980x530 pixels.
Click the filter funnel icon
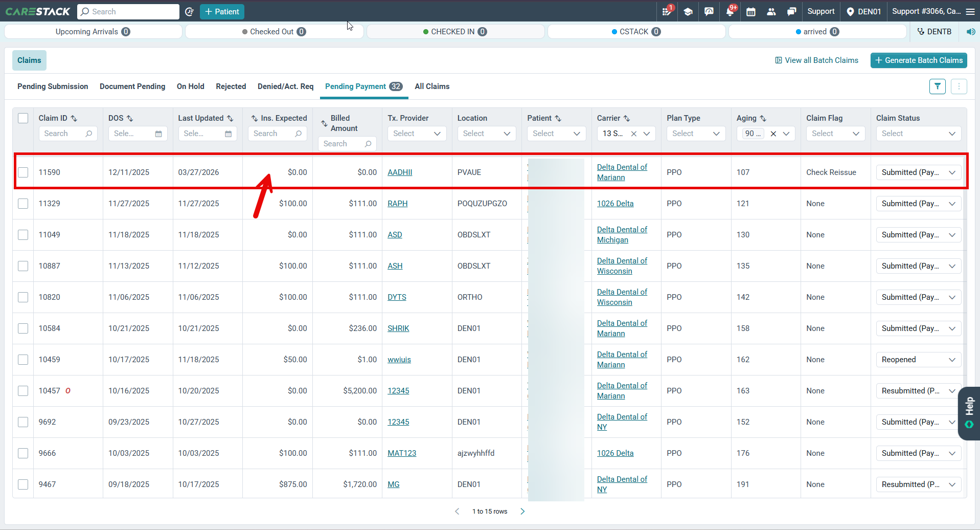[938, 86]
